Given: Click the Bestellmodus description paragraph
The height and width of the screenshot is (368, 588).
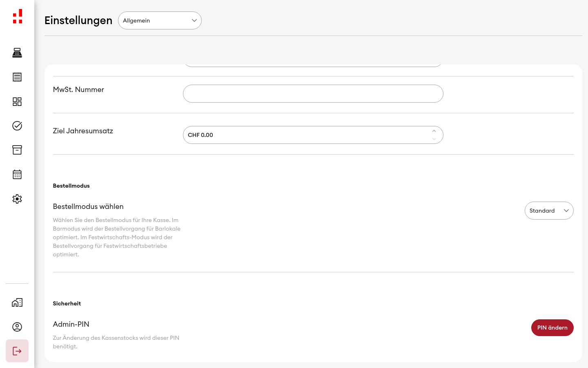Looking at the screenshot, I should (117, 237).
